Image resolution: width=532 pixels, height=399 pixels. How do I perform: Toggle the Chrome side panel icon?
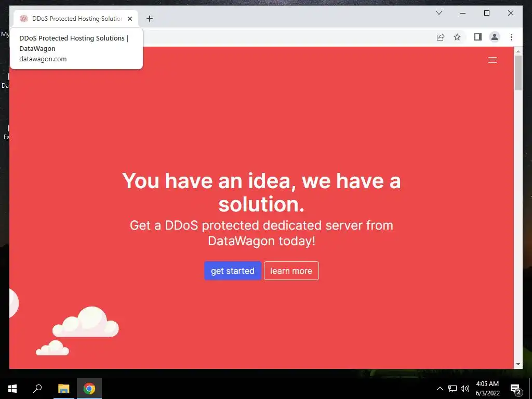[478, 37]
